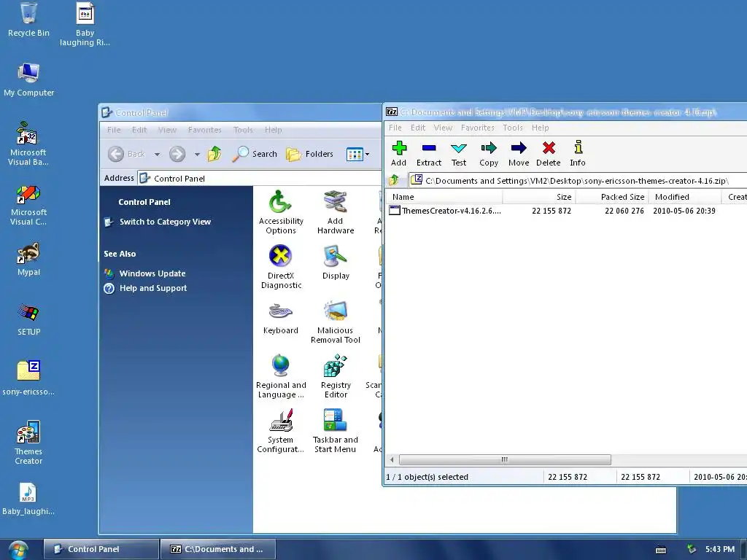The image size is (747, 560).
Task: Open DirectX Diagnostic icon
Action: click(281, 267)
